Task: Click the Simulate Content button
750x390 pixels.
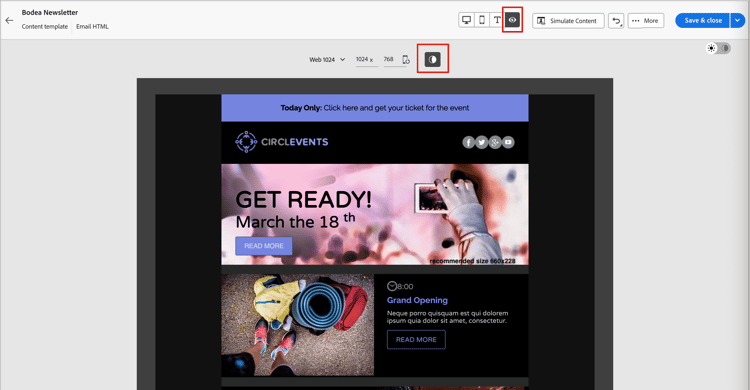Action: (568, 21)
